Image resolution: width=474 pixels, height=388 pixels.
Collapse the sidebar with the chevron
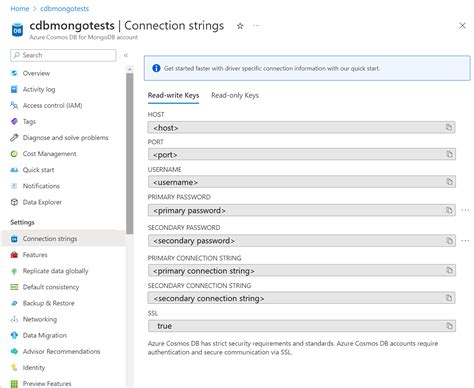coord(126,55)
